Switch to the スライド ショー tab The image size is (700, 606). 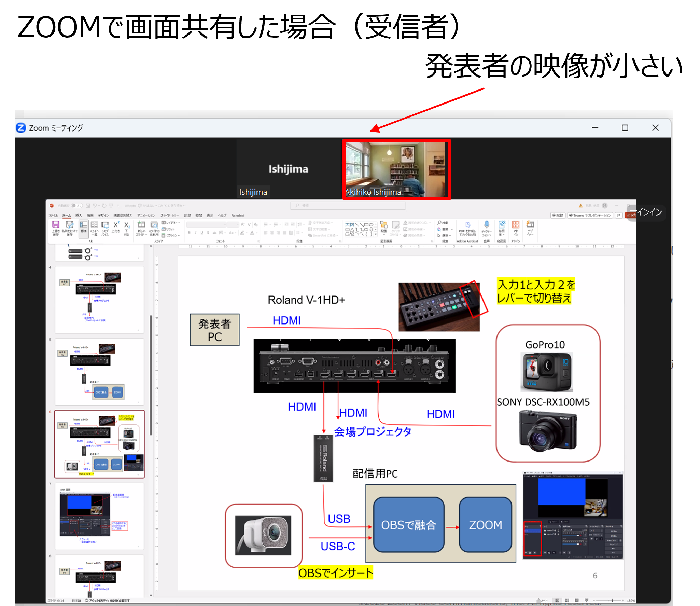tap(169, 216)
